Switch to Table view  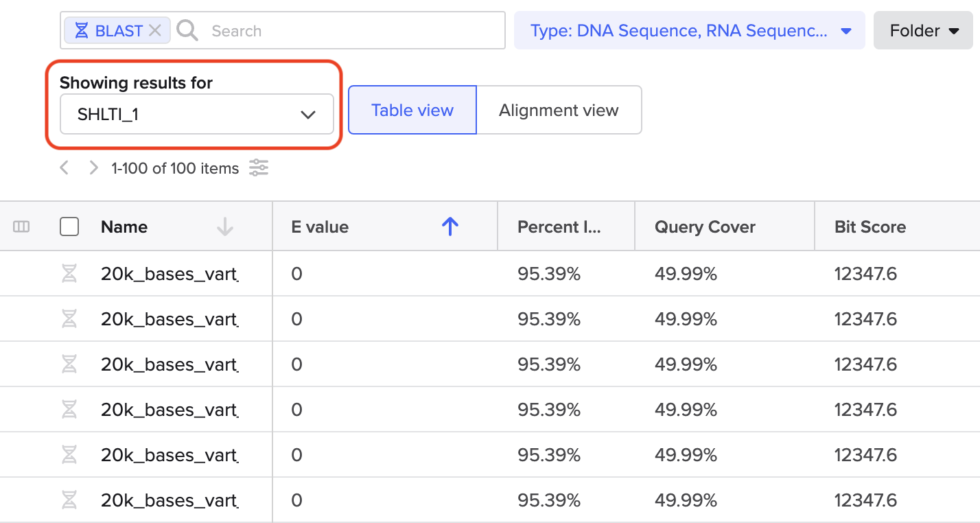pyautogui.click(x=412, y=111)
